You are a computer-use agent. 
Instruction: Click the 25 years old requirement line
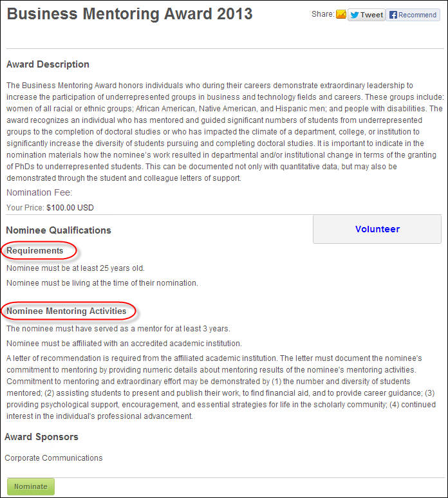click(75, 268)
